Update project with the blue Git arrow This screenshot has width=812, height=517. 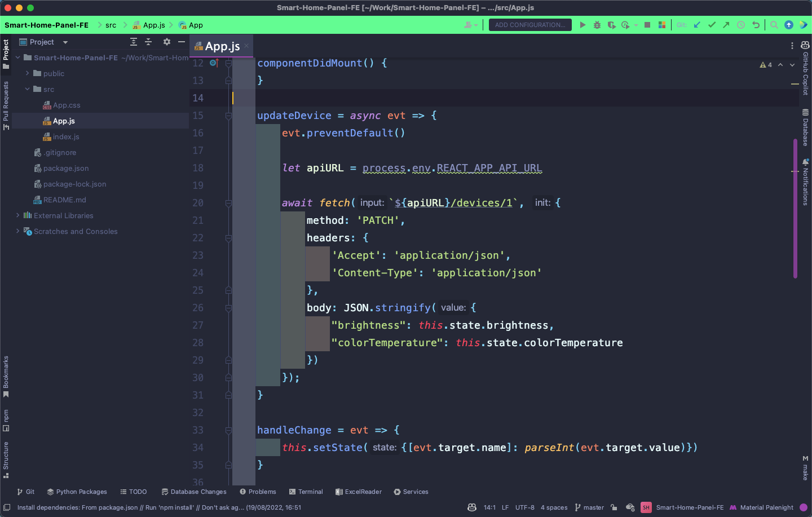click(698, 25)
